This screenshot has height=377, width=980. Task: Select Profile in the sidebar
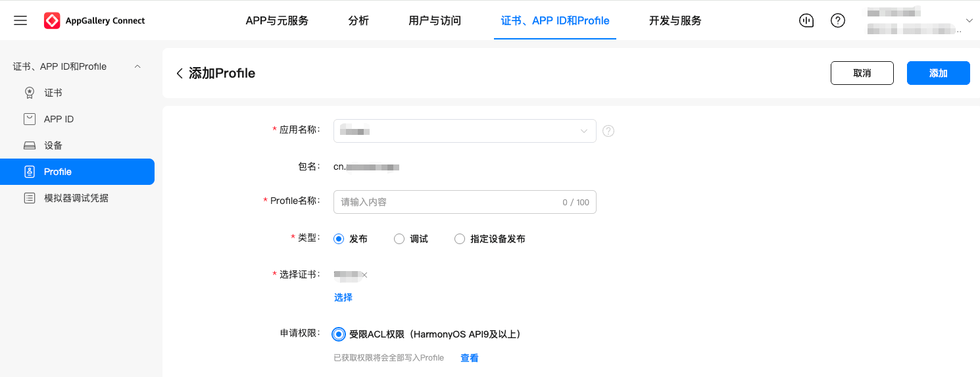[x=77, y=172]
